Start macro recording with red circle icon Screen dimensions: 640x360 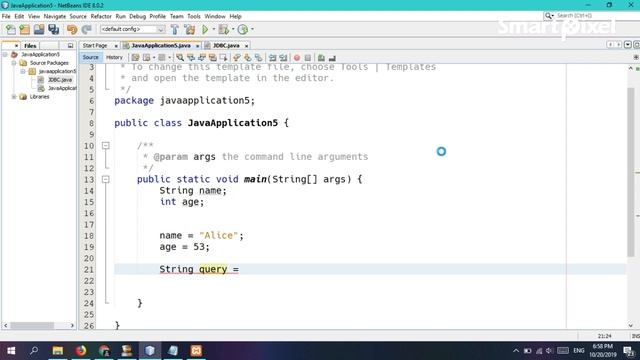tap(297, 58)
